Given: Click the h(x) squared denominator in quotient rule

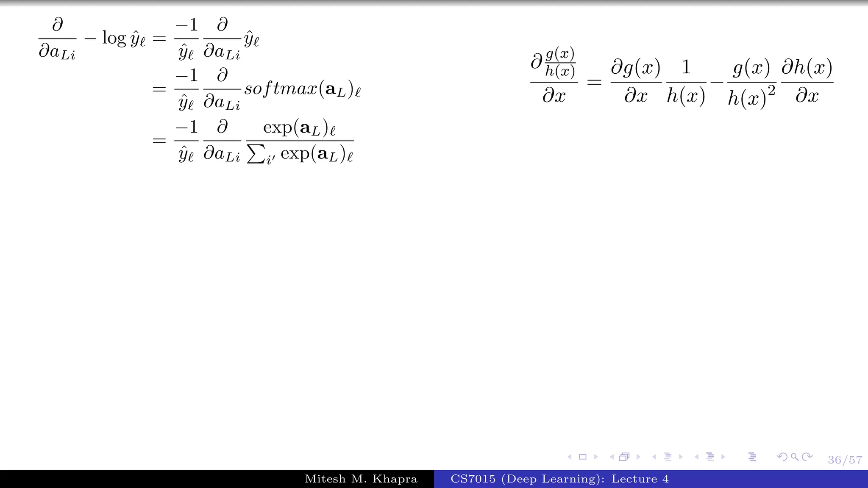Looking at the screenshot, I should click(751, 97).
